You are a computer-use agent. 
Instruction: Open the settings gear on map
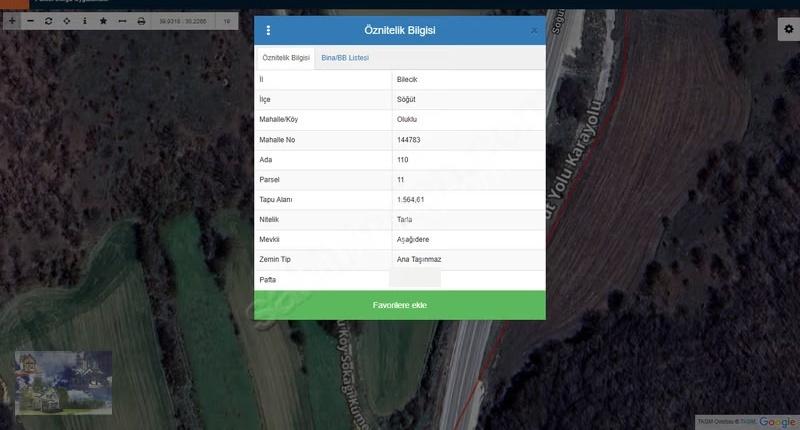coord(789,29)
